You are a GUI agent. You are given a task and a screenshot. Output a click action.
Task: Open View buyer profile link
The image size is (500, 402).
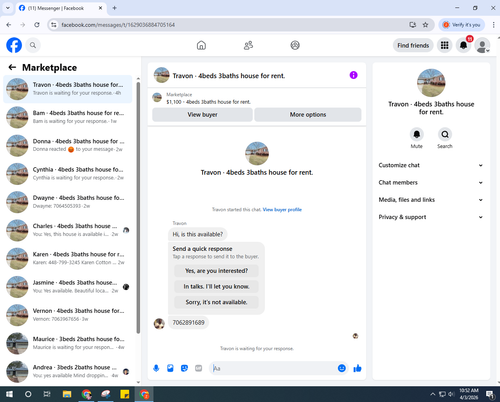pos(282,210)
